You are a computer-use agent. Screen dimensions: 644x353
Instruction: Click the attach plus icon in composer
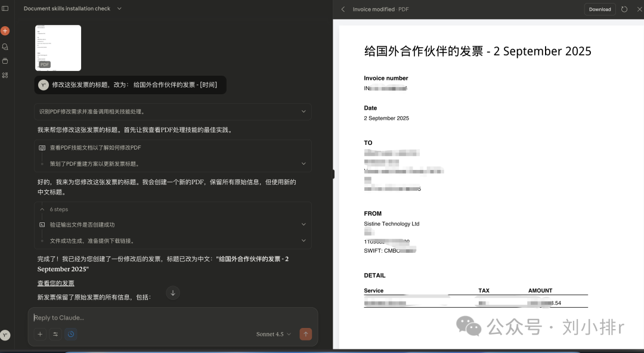[40, 334]
